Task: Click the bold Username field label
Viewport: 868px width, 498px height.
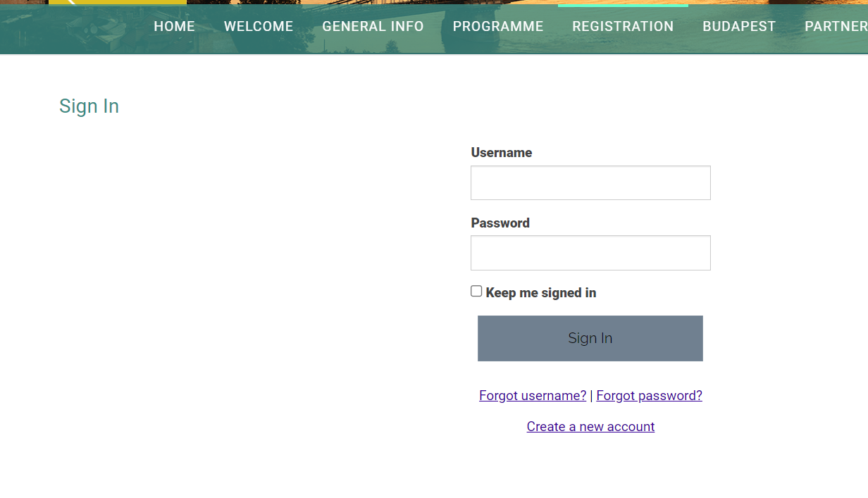Action: click(502, 153)
